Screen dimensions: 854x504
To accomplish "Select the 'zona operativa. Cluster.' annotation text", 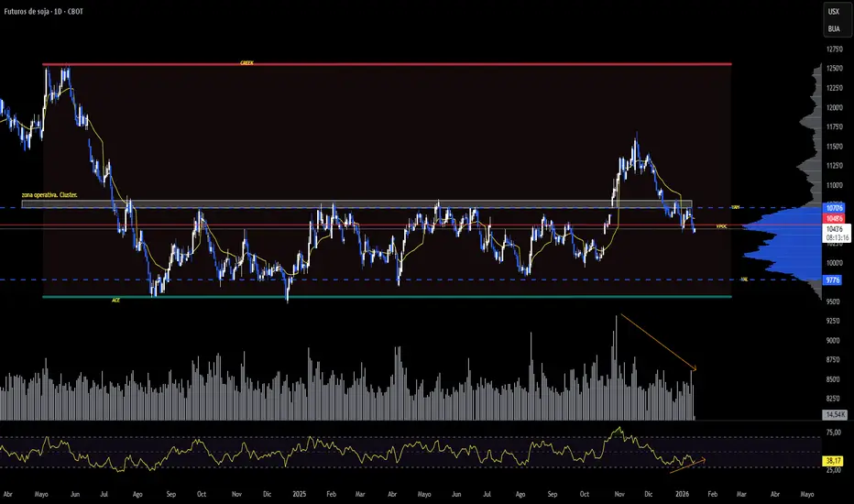I will 49,194.
